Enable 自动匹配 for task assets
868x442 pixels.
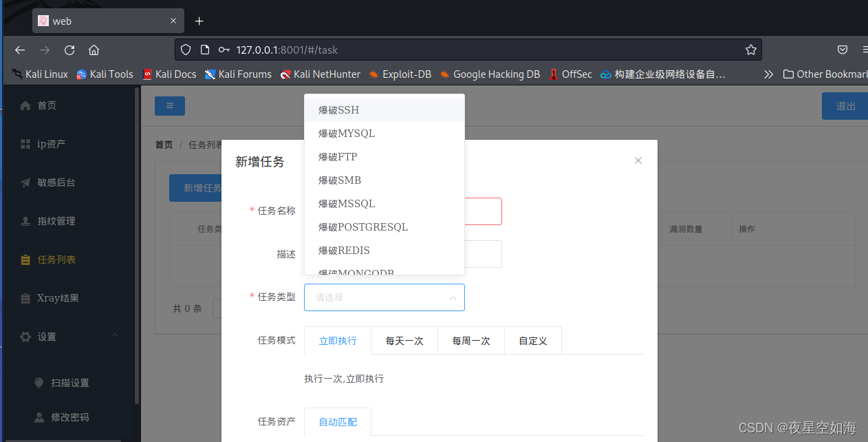click(338, 421)
